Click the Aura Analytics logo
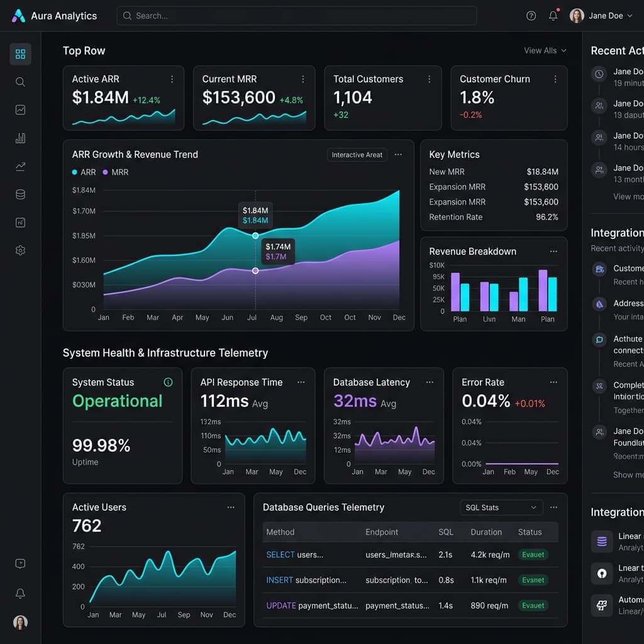Viewport: 644px width, 644px height. 18,16
